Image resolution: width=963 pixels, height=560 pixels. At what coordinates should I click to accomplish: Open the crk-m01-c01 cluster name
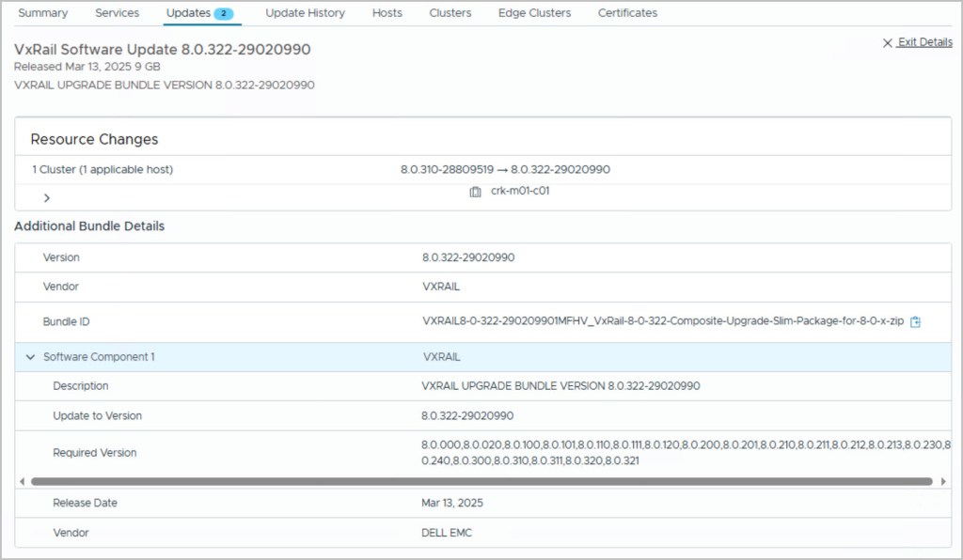(520, 191)
